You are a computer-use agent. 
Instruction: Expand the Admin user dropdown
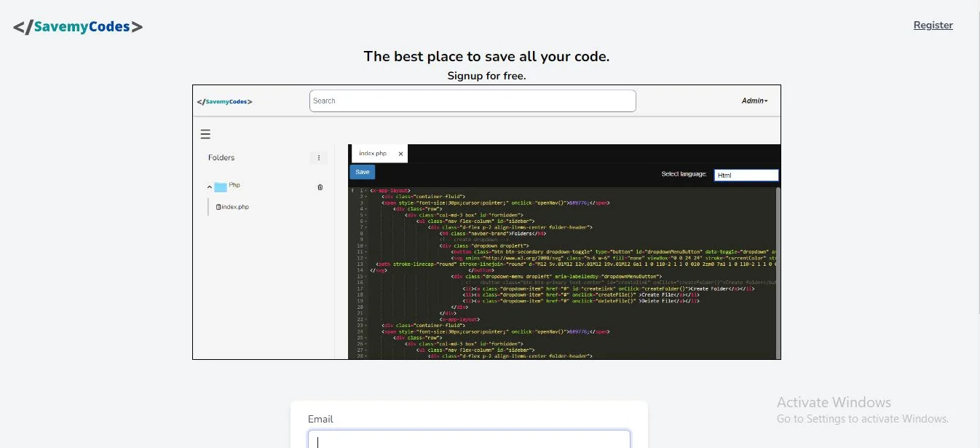[754, 101]
